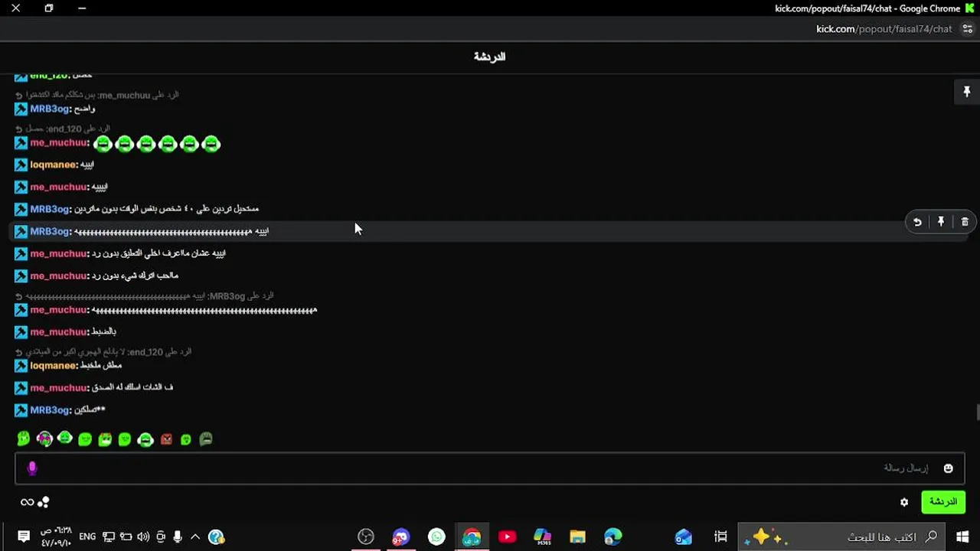Open Meet Now camera tray icon
980x551 pixels.
click(x=161, y=536)
